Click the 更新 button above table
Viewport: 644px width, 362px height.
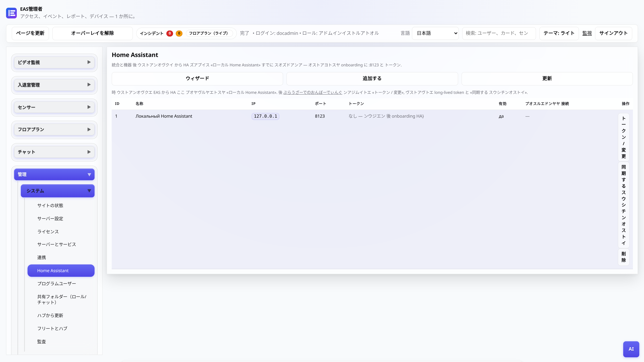pos(547,78)
